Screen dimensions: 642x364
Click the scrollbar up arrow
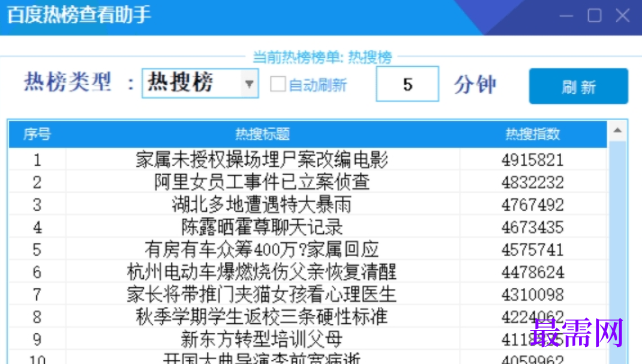pyautogui.click(x=617, y=131)
